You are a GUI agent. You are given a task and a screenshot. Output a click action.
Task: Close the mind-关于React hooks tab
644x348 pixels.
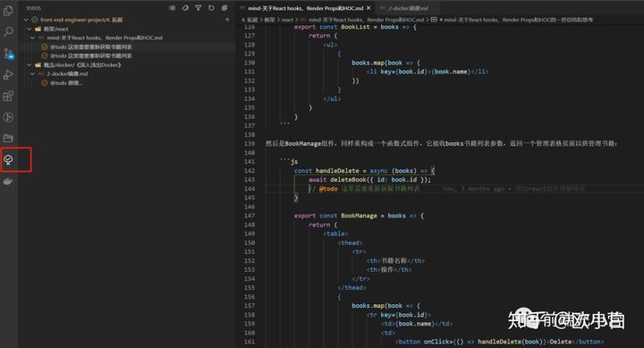(x=369, y=8)
